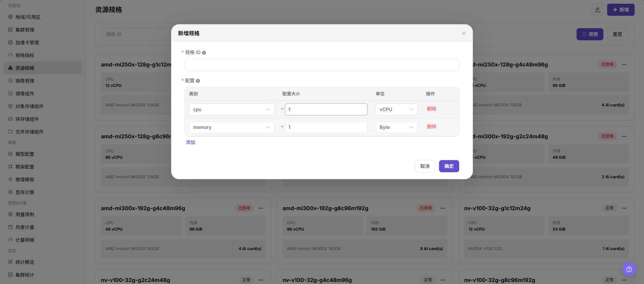Click the 资源规格 cubes icon
644x284 pixels.
(x=10, y=68)
